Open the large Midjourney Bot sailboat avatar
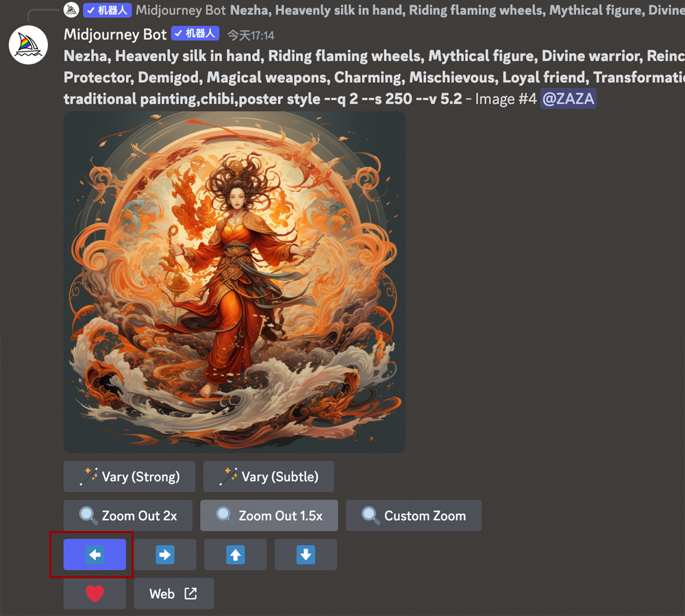Screen dimensions: 685x616 [28, 45]
